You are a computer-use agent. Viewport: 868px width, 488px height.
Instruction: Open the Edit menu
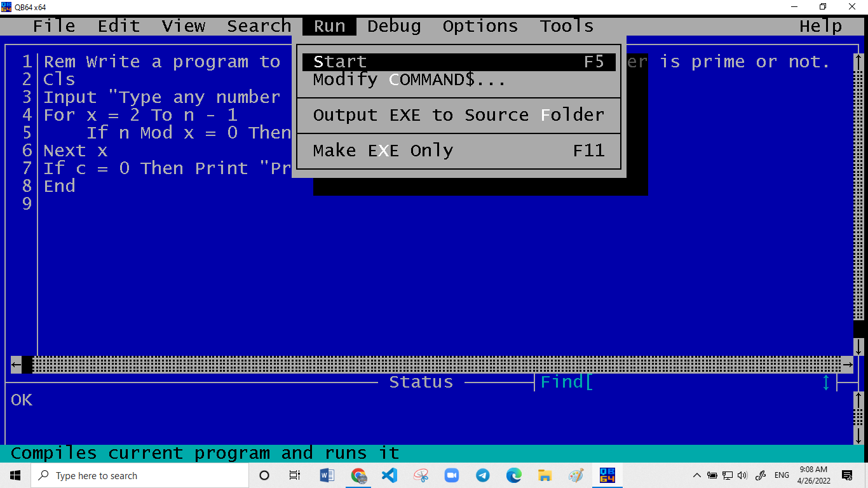[x=119, y=26]
